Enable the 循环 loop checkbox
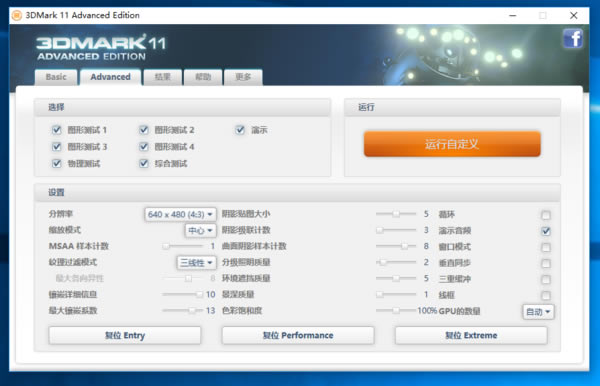The height and width of the screenshot is (386, 600). click(x=546, y=215)
